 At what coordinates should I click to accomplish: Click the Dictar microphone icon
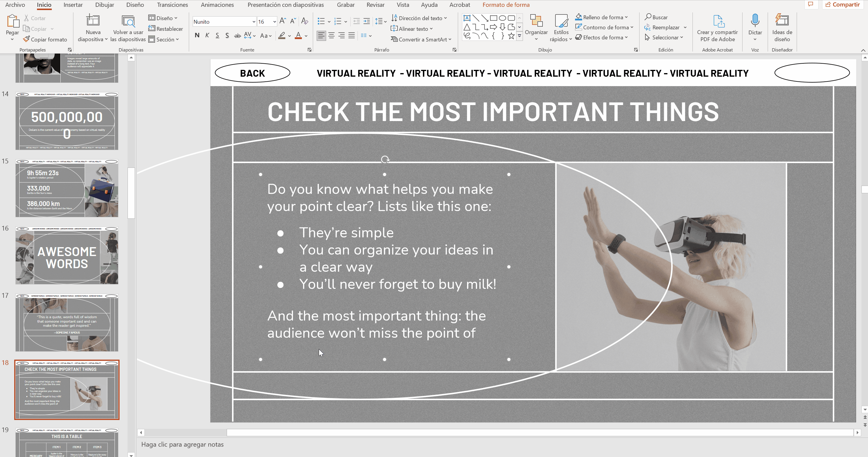[x=755, y=20]
